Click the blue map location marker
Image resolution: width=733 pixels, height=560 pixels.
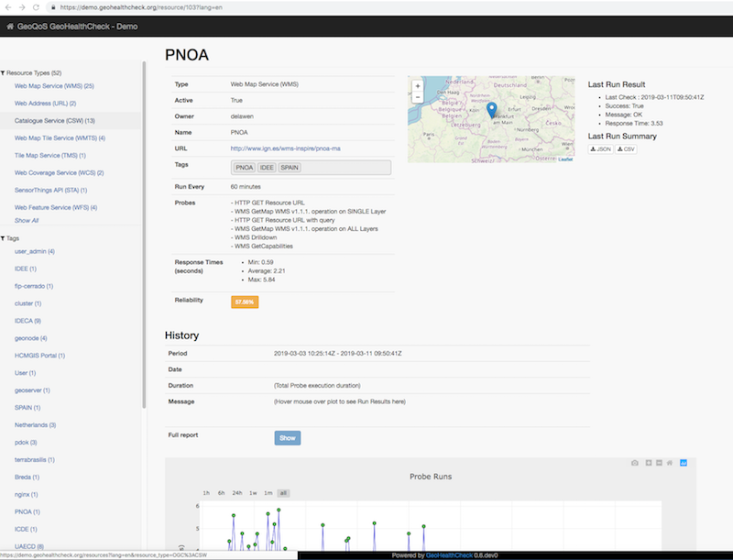pos(491,110)
